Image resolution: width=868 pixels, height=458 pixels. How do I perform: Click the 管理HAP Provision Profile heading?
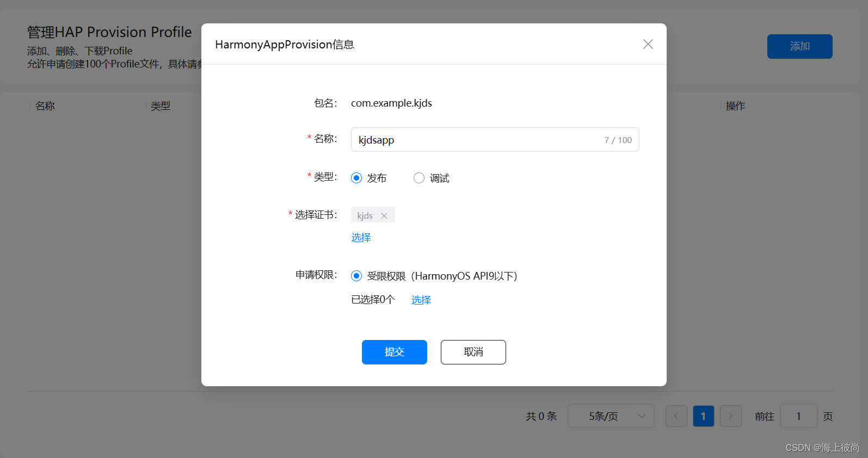(x=109, y=32)
